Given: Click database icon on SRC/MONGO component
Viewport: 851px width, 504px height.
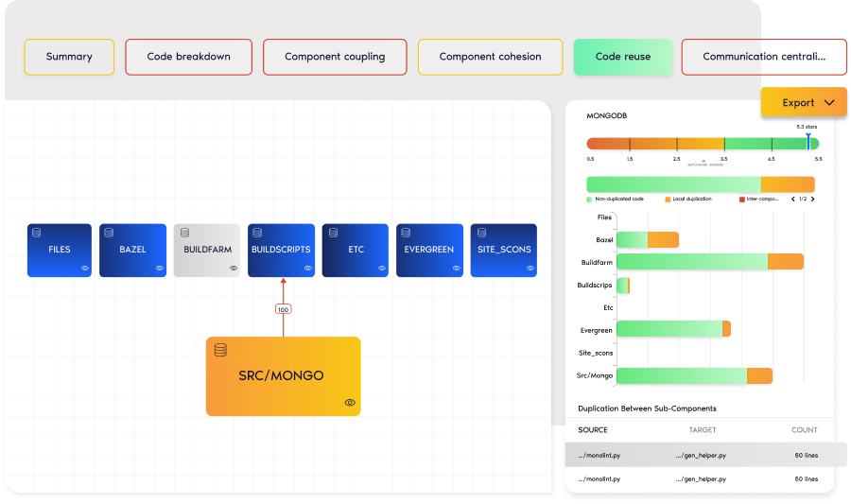Looking at the screenshot, I should [220, 350].
